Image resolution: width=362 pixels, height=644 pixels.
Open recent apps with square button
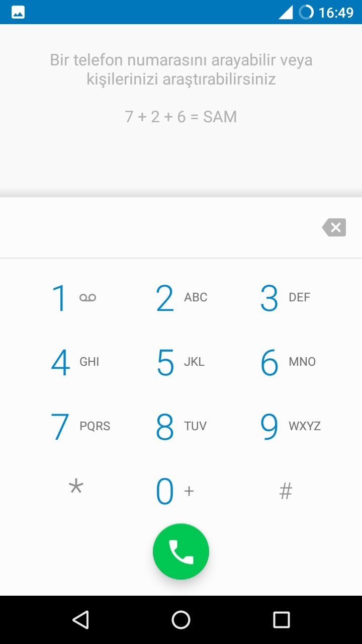(282, 620)
